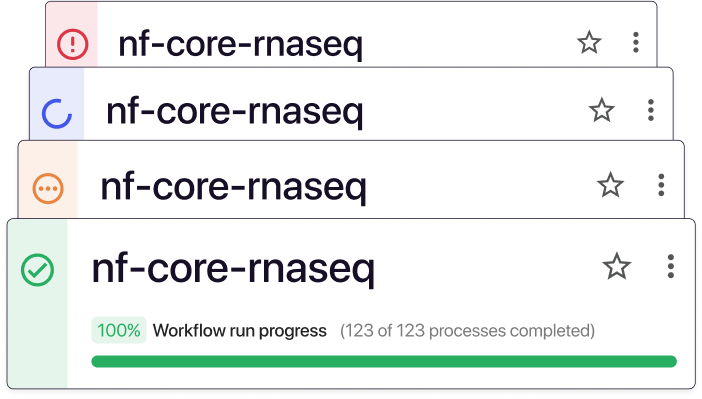Click the orange pending status icon
The image size is (702, 399).
coord(48,189)
